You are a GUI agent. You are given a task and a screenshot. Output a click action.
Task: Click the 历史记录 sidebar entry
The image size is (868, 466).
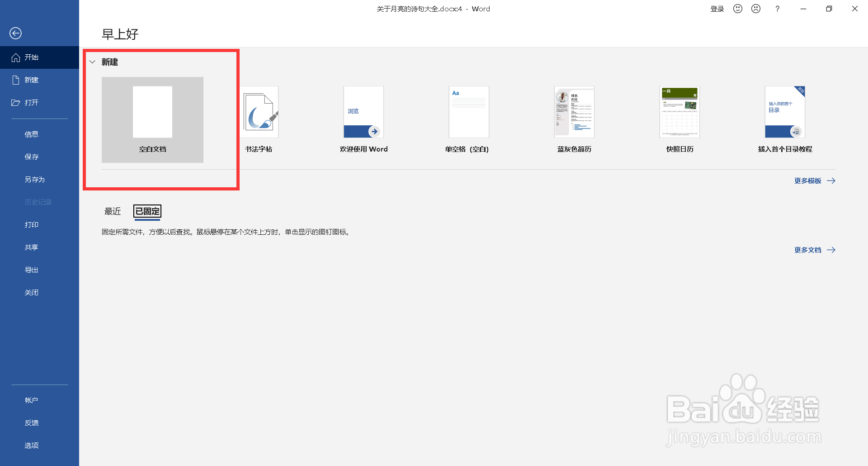[39, 202]
